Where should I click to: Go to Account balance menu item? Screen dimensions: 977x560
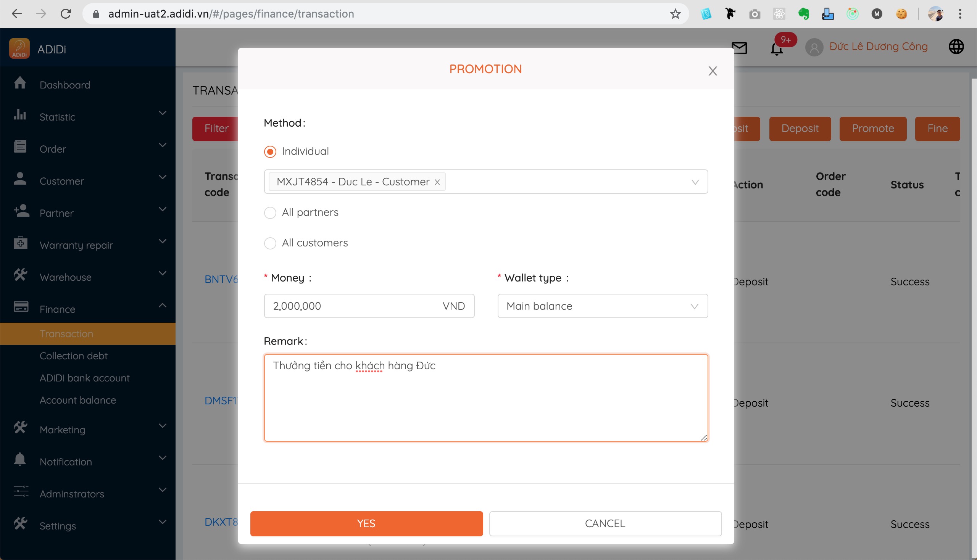tap(78, 400)
